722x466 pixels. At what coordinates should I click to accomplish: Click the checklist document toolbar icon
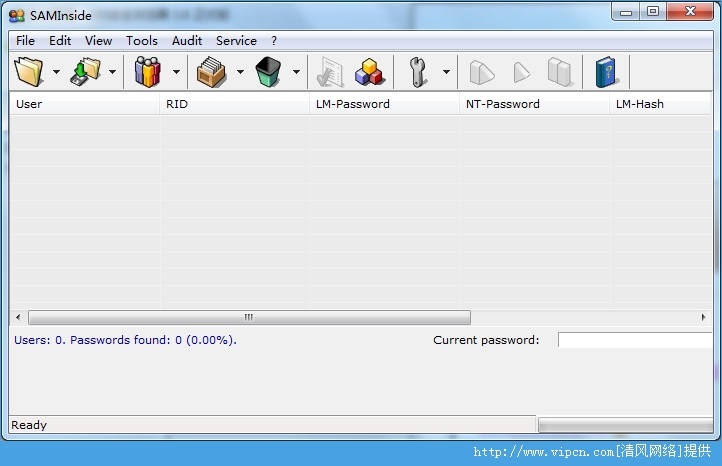point(331,72)
